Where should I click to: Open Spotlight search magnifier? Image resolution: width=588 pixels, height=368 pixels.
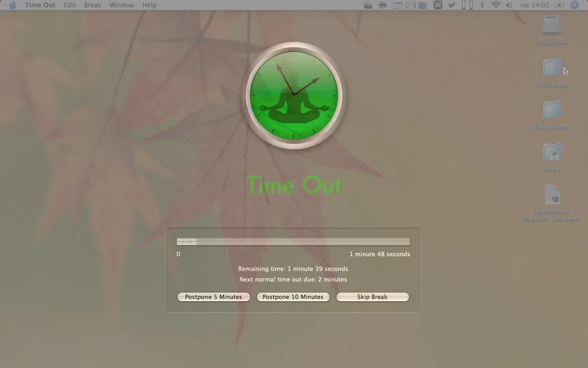[x=575, y=5]
